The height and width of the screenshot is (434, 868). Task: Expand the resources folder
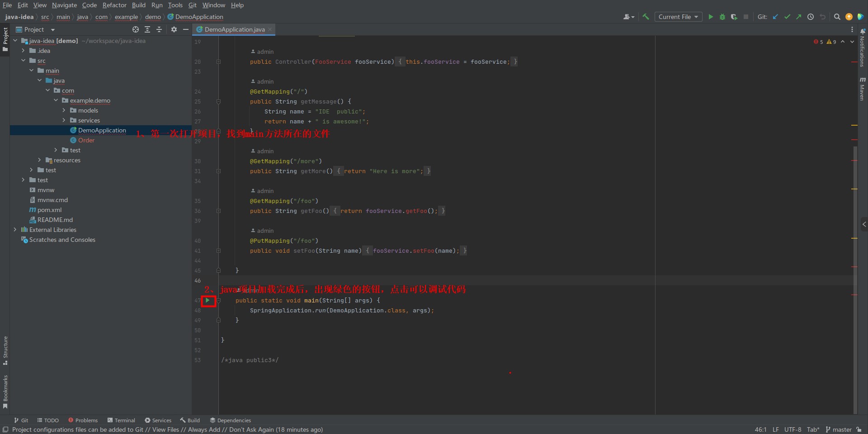(x=39, y=160)
